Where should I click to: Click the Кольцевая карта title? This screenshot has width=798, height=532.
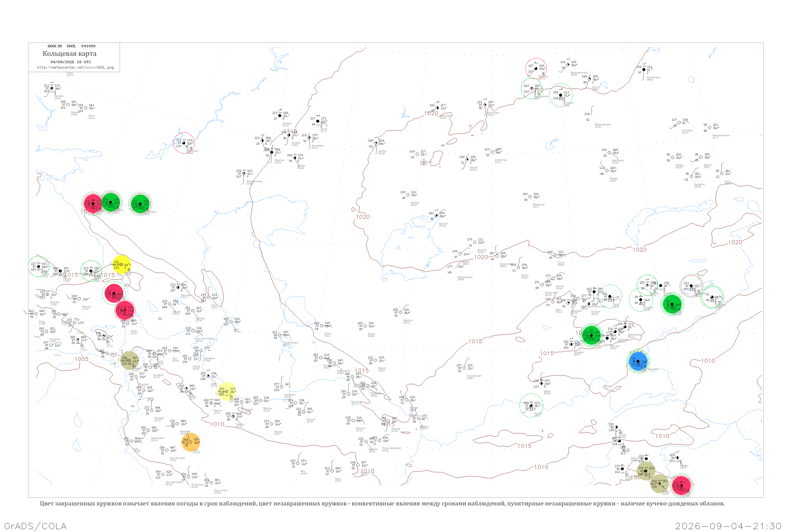click(69, 54)
